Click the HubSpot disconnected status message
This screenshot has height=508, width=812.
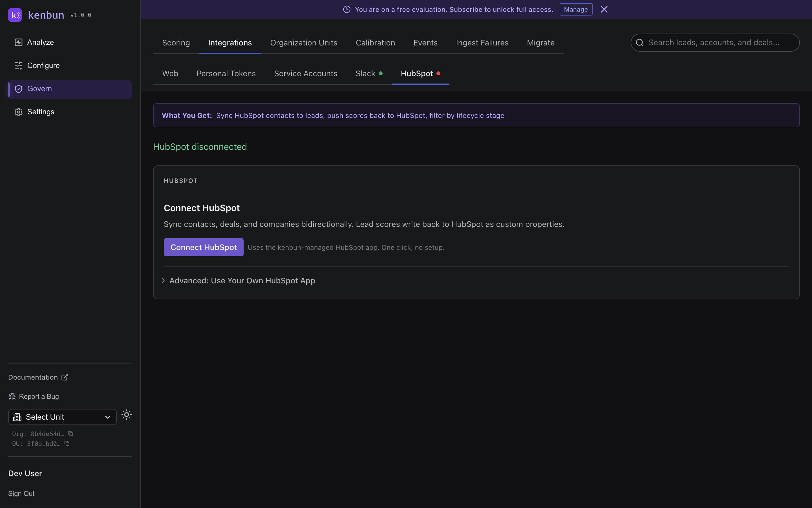pyautogui.click(x=200, y=147)
